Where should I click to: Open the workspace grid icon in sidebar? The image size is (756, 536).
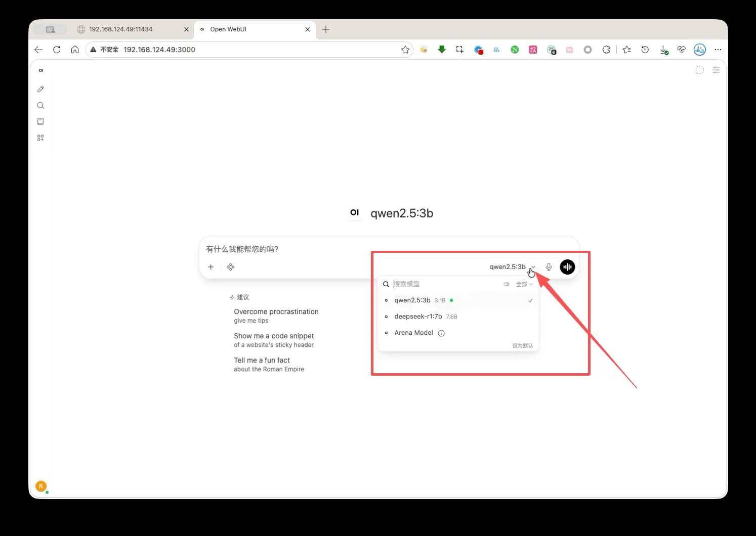tap(40, 138)
